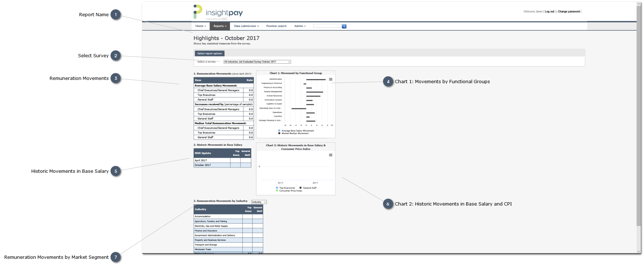Click numbered callout 1 for Report Name
This screenshot has width=644, height=266.
pyautogui.click(x=116, y=15)
